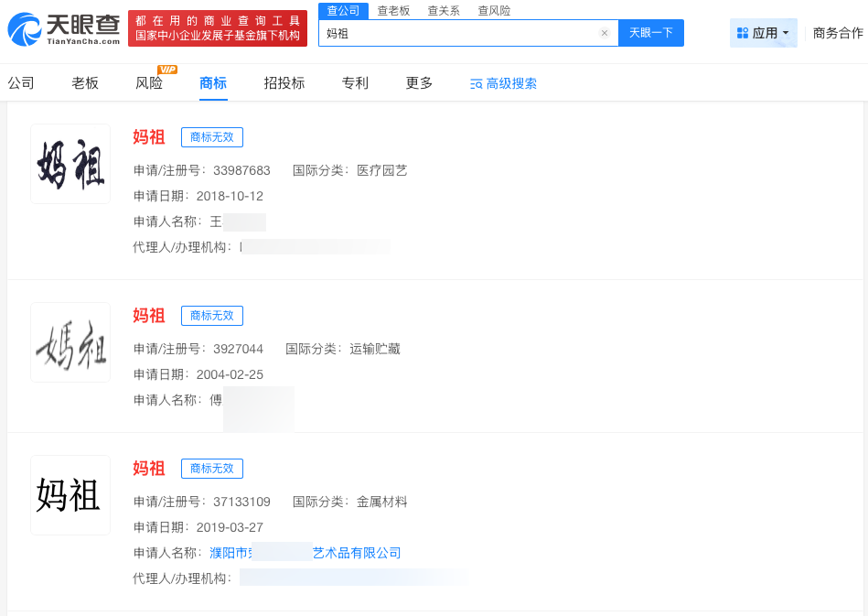Click the first 妈祖 trademark thumbnail
This screenshot has width=868, height=616.
[70, 163]
